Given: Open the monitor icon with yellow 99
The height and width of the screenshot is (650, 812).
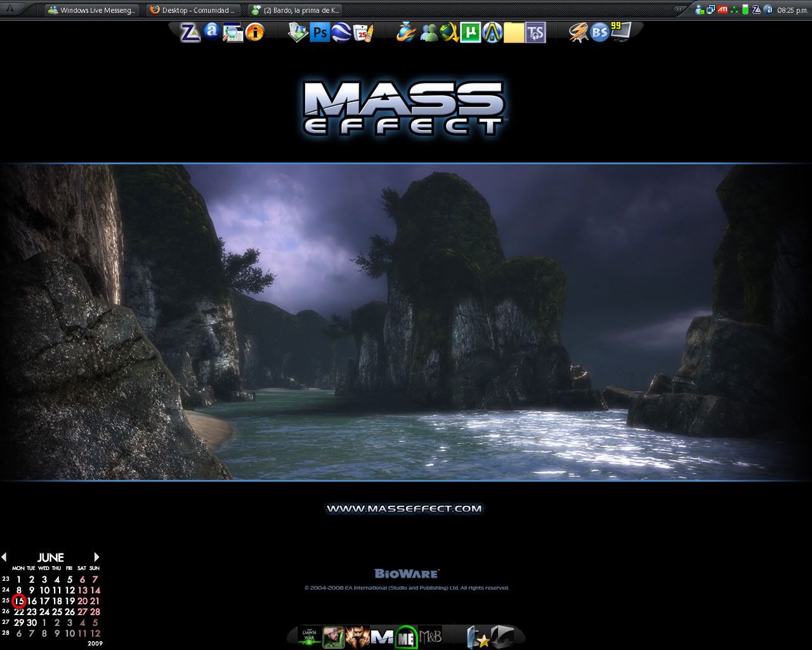Looking at the screenshot, I should (620, 31).
